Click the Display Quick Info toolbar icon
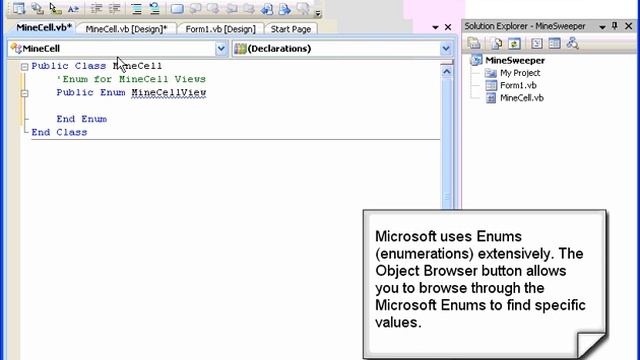The width and height of the screenshot is (640, 360). click(55, 8)
